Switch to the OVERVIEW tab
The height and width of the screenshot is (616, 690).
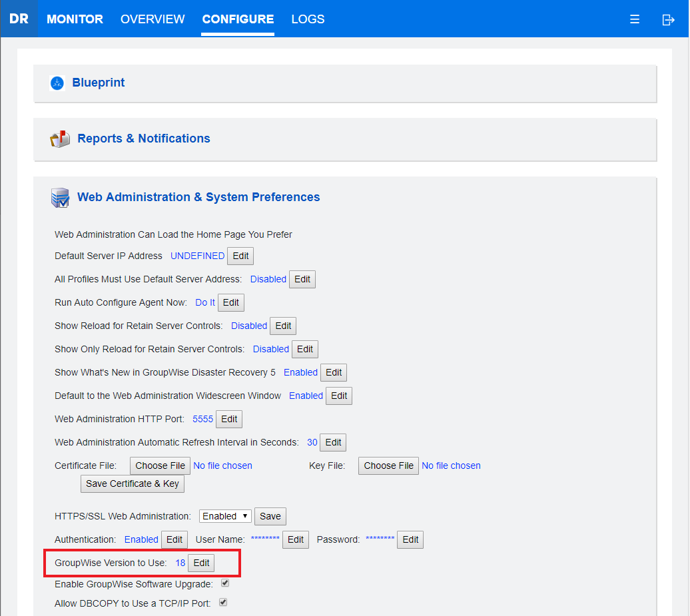(153, 19)
